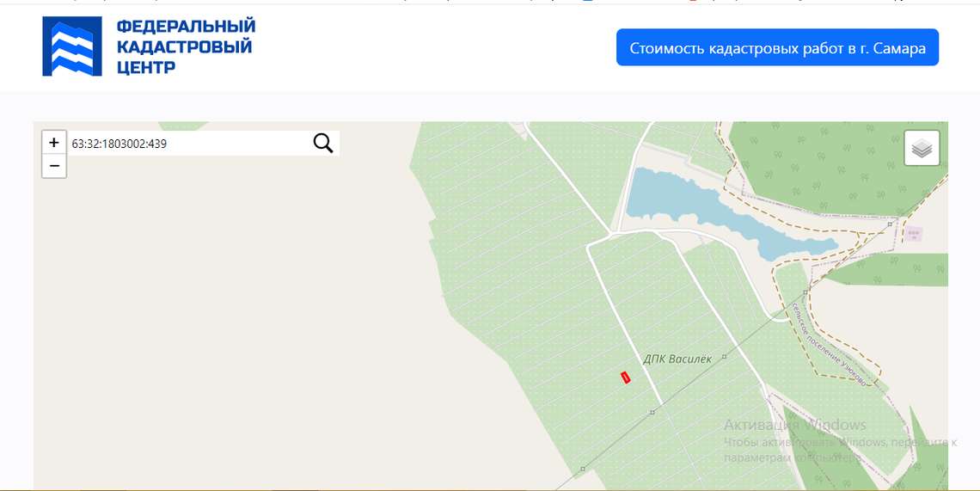The image size is (980, 491).
Task: Click the road junction west of the lake
Action: [x=610, y=235]
